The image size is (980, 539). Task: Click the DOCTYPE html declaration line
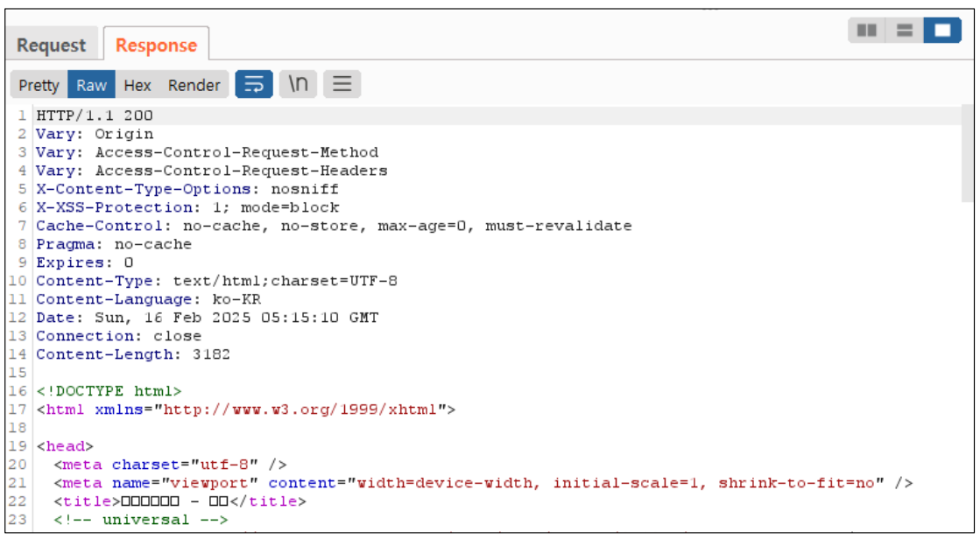[x=109, y=391]
